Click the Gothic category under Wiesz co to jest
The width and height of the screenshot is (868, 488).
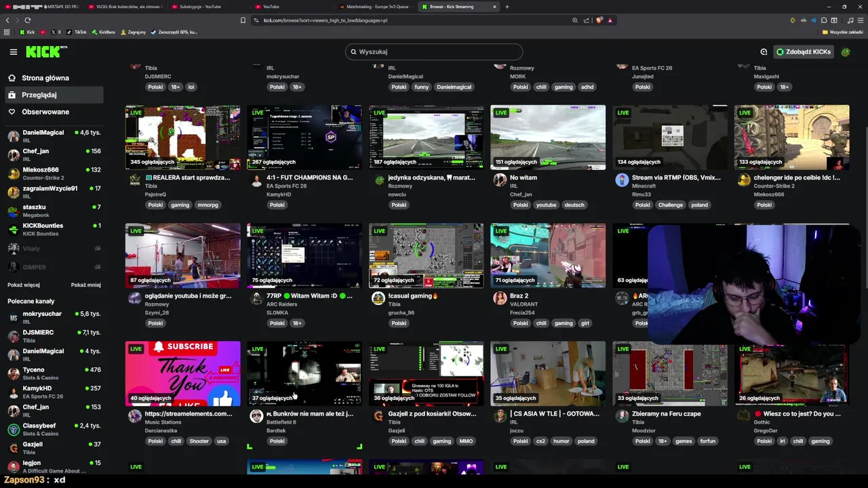click(x=762, y=422)
